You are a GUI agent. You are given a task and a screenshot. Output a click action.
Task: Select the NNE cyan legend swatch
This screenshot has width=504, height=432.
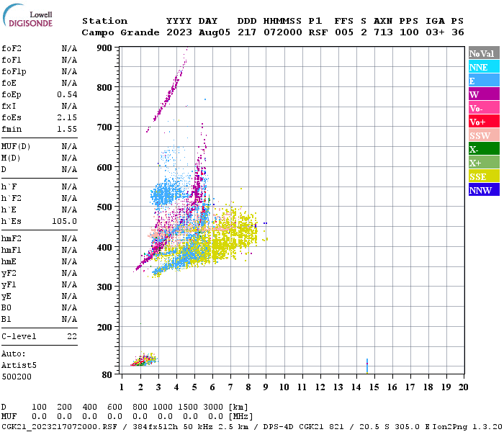484,67
